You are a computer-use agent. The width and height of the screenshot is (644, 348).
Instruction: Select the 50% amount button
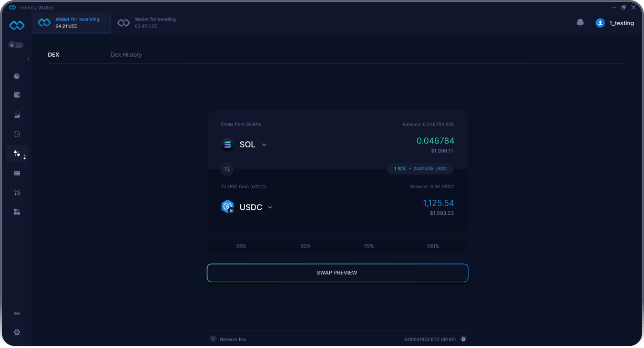305,246
